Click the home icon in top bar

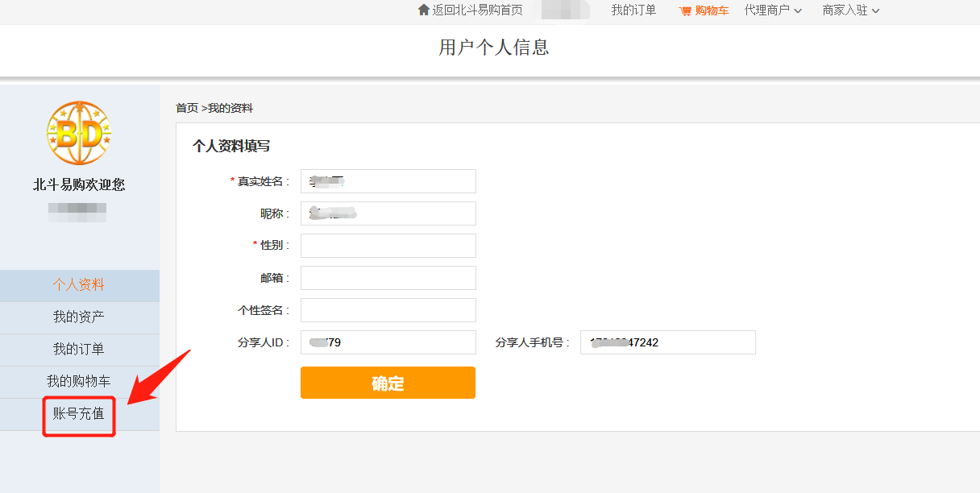point(424,10)
